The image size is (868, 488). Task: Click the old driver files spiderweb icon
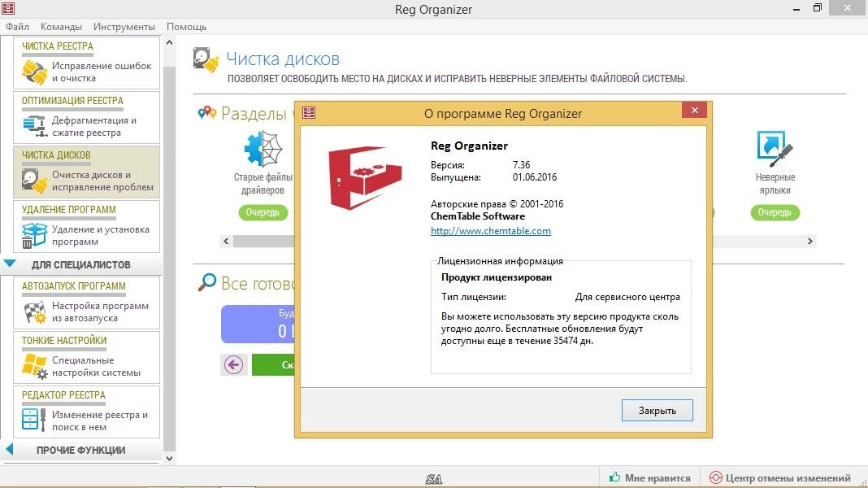[263, 149]
